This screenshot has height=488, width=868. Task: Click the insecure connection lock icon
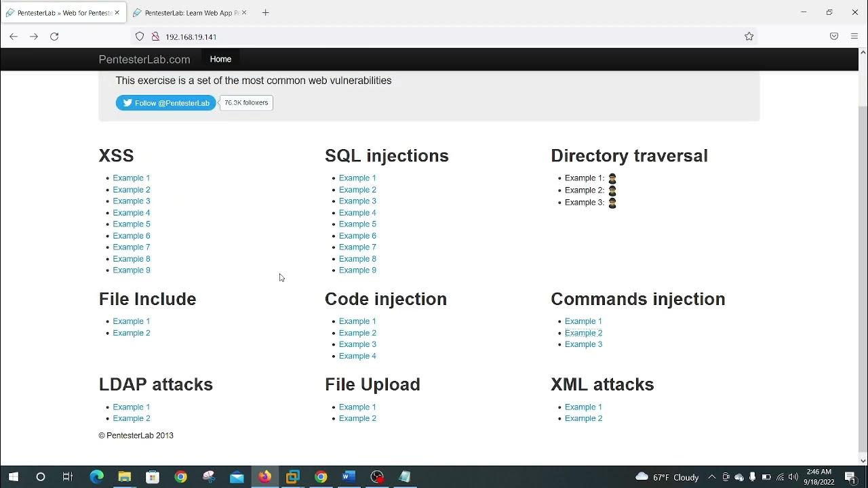click(x=155, y=37)
